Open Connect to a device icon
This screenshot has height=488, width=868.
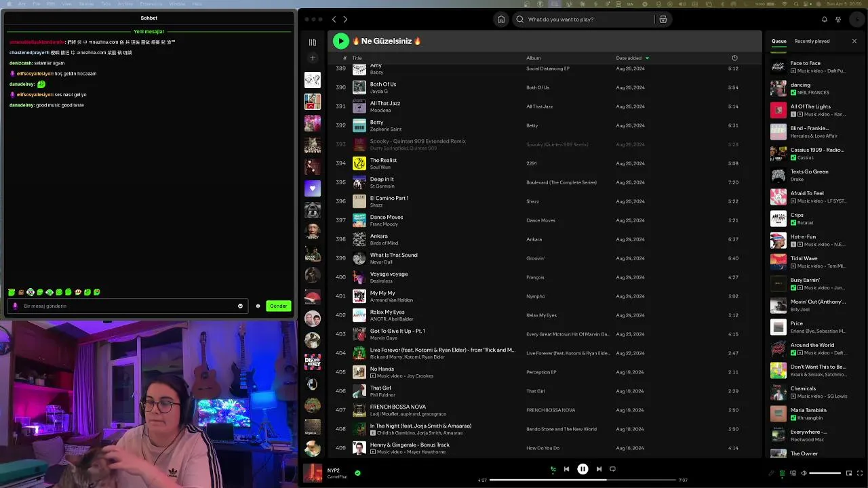point(793,473)
